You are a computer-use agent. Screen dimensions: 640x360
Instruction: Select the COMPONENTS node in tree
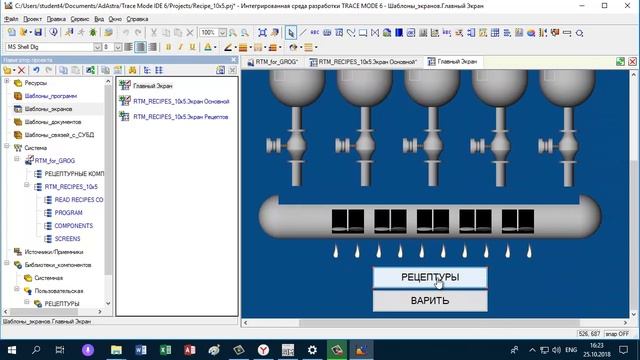point(73,226)
